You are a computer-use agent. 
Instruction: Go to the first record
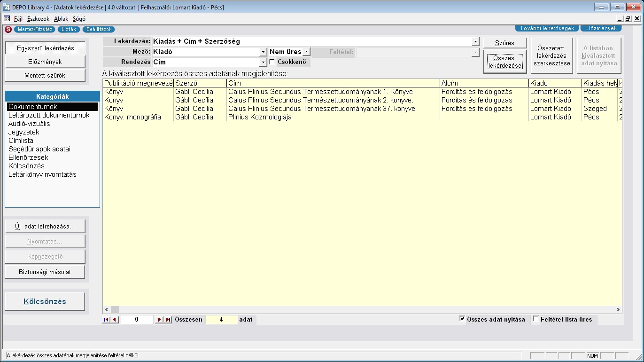tap(106, 320)
